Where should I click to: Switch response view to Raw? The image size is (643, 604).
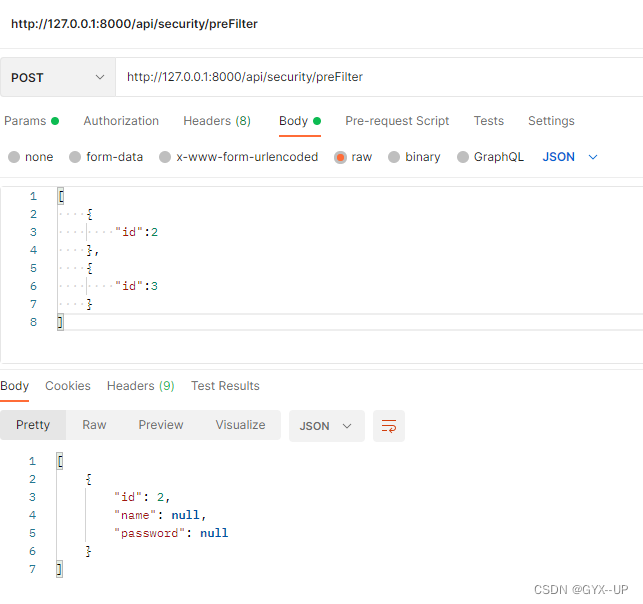94,425
